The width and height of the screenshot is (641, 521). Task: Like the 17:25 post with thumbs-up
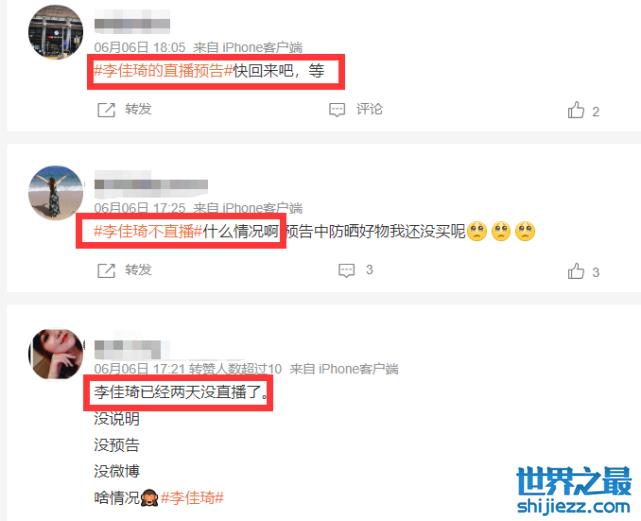[576, 271]
